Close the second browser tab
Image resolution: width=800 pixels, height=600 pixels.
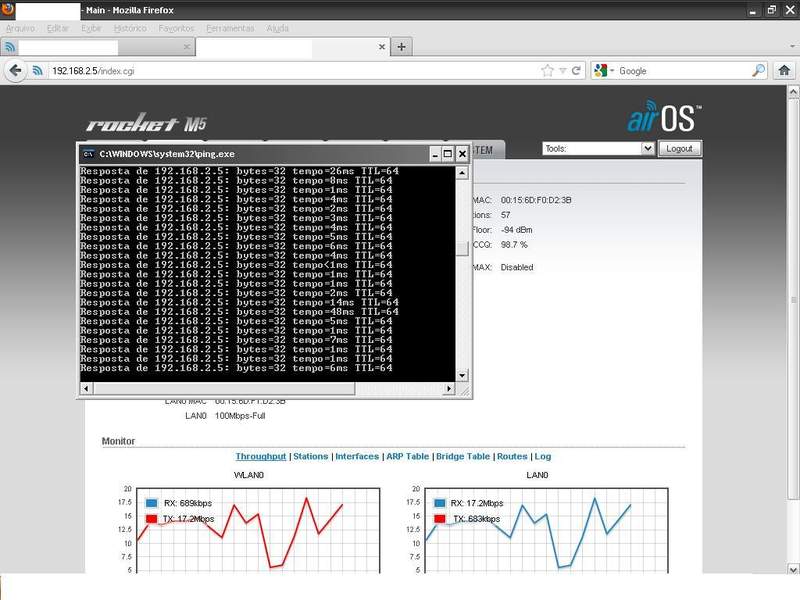pyautogui.click(x=382, y=47)
